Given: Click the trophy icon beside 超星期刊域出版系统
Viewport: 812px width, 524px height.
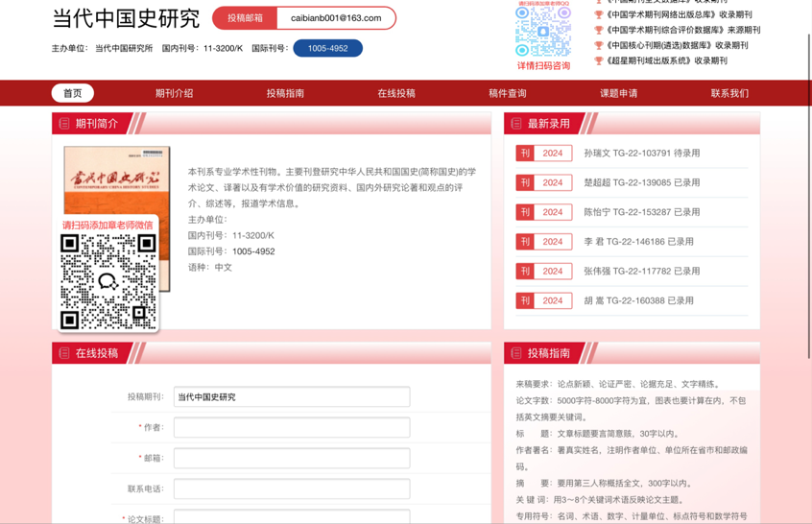Looking at the screenshot, I should coord(599,60).
